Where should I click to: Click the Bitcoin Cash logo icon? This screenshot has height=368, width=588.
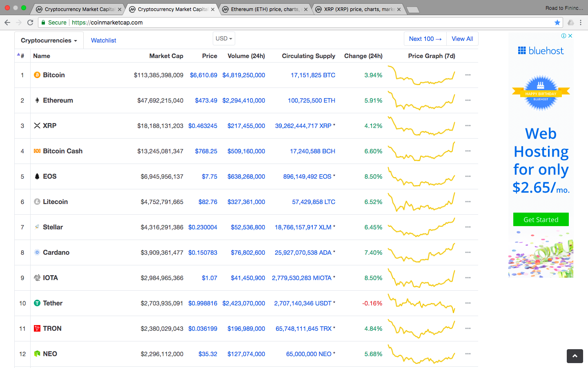[x=37, y=151]
